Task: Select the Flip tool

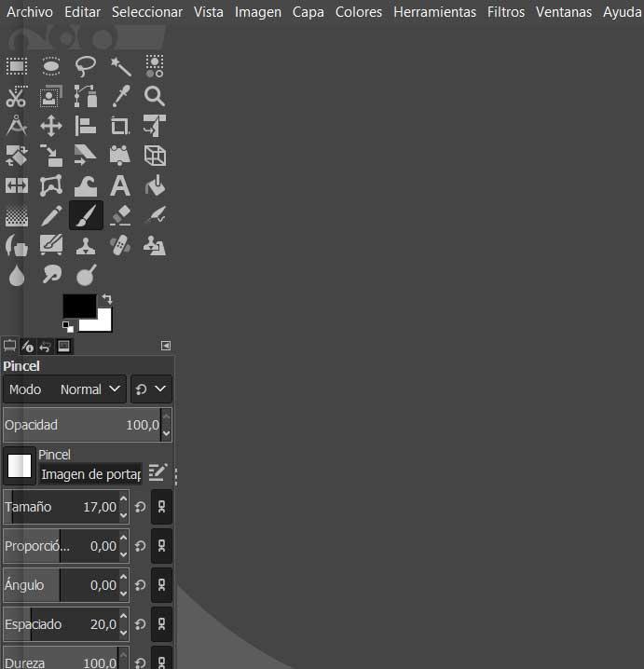Action: coord(17,186)
